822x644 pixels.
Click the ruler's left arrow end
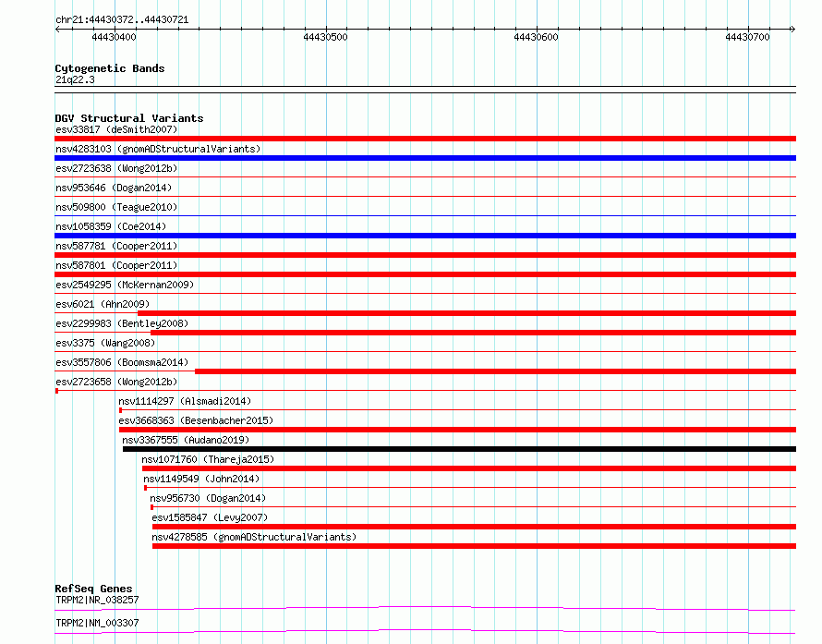[x=57, y=29]
